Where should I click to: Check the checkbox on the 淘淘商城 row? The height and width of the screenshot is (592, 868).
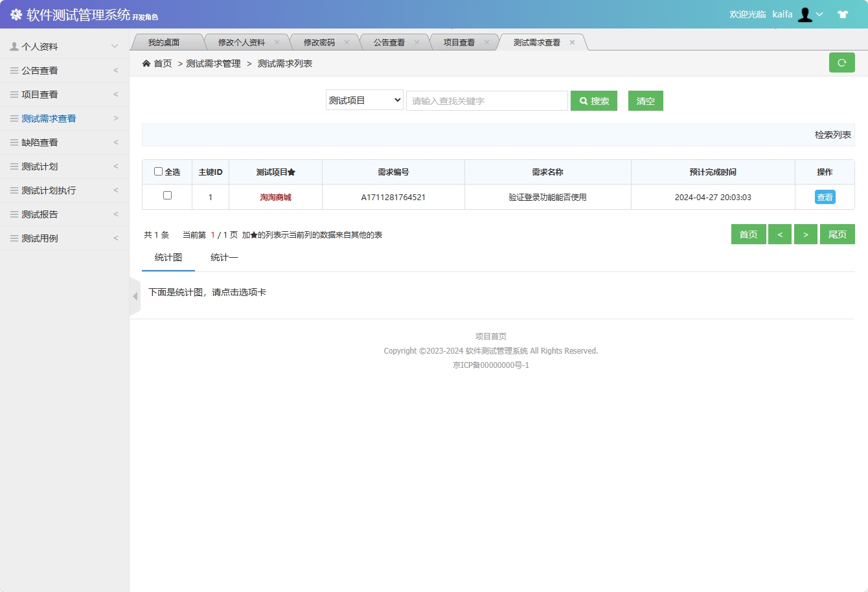click(166, 195)
